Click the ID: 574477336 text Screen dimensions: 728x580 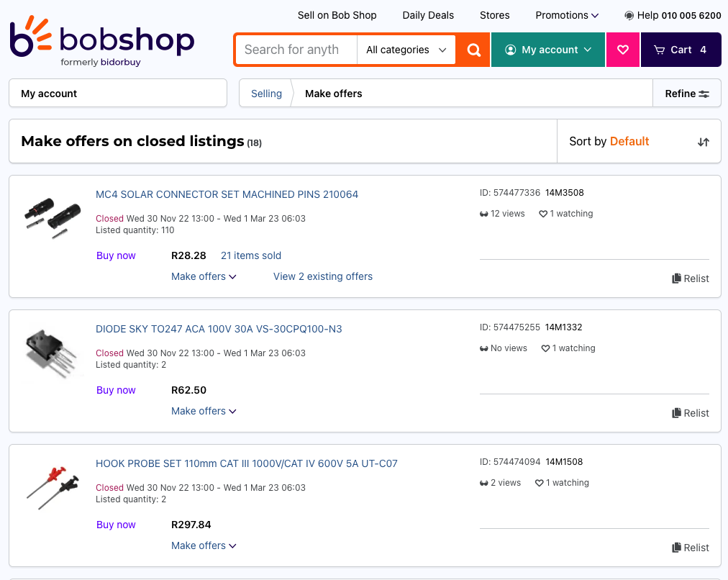(x=510, y=193)
